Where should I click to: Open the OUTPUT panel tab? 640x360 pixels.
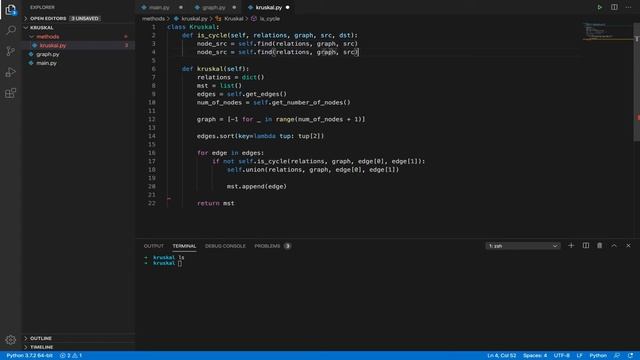click(x=153, y=246)
